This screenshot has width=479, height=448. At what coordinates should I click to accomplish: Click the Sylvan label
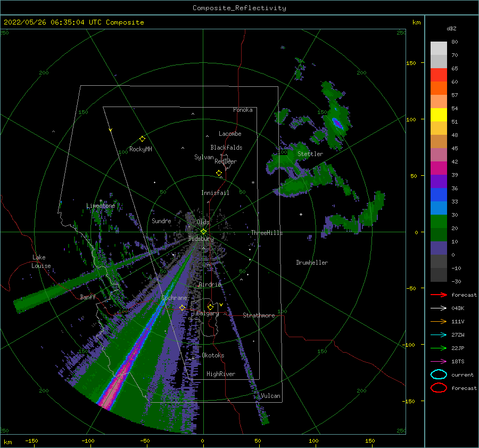(x=204, y=157)
